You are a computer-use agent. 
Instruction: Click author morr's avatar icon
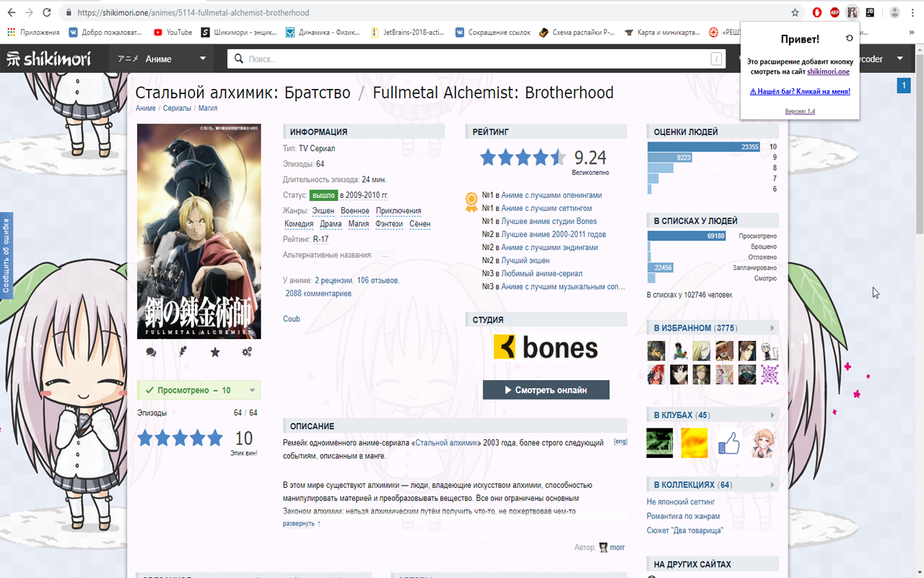[603, 548]
